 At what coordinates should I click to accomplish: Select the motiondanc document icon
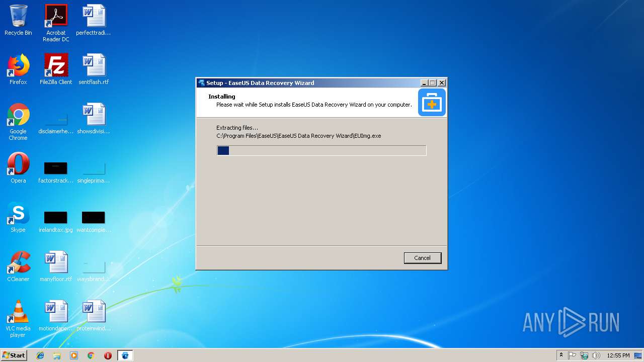click(56, 316)
